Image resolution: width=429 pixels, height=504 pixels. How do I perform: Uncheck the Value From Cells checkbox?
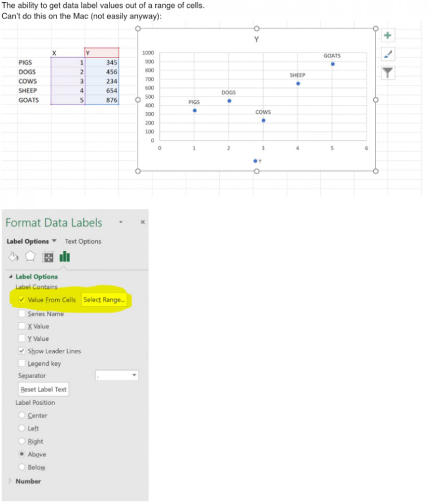21,300
